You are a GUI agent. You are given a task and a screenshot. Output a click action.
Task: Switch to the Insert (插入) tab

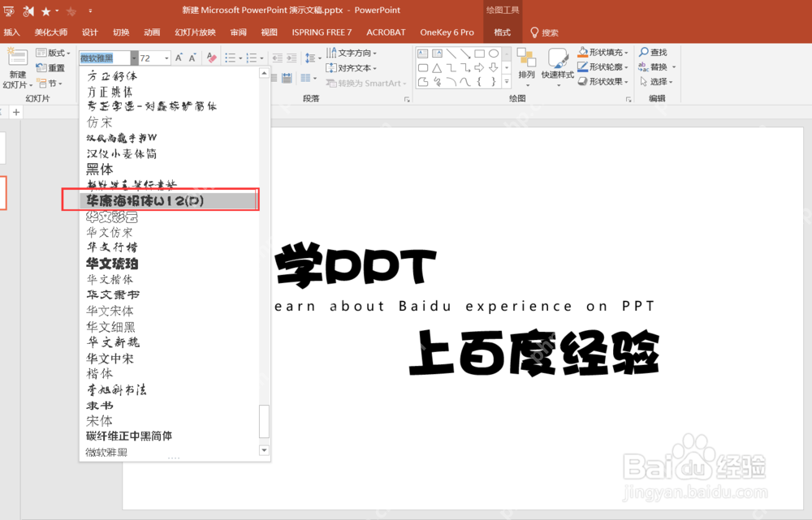pyautogui.click(x=11, y=32)
